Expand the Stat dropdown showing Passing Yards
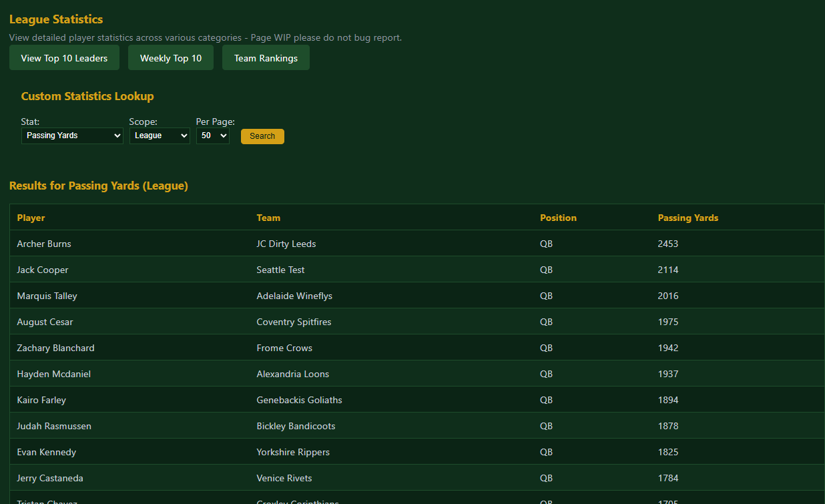Screen dimensions: 825x504 point(72,136)
